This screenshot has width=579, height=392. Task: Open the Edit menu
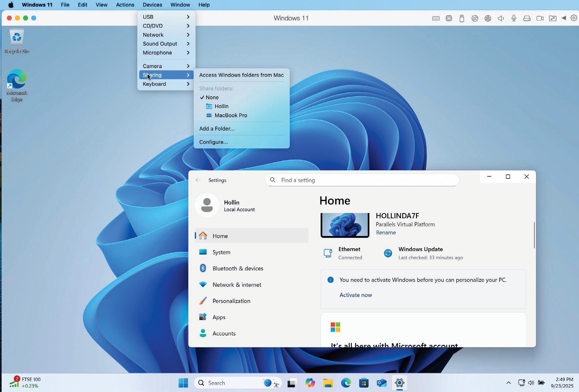pyautogui.click(x=82, y=5)
